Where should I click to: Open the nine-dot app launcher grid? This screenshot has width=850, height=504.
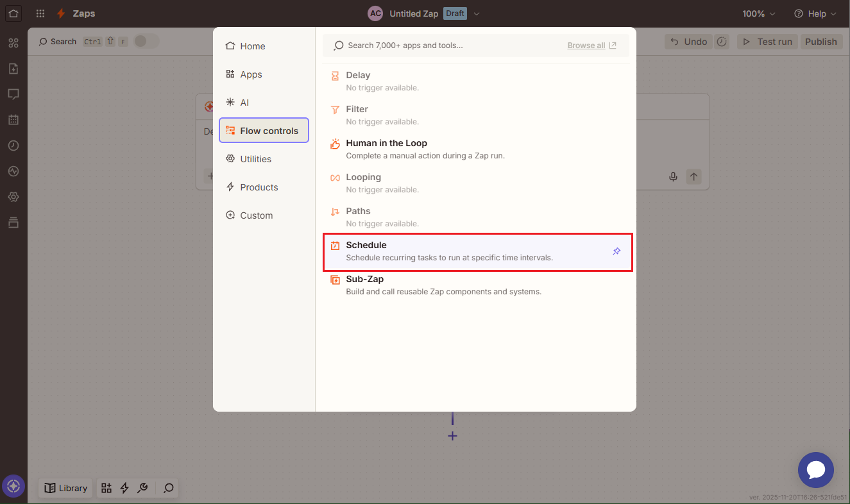[x=40, y=13]
